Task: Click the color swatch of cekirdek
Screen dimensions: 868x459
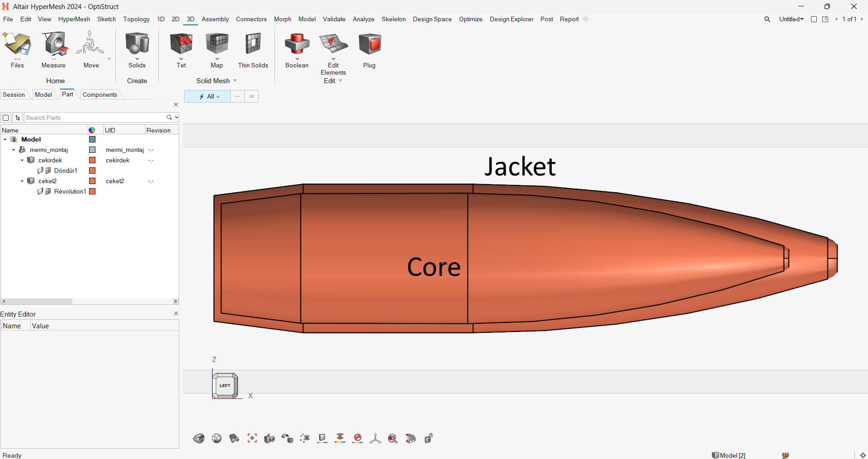Action: (92, 160)
